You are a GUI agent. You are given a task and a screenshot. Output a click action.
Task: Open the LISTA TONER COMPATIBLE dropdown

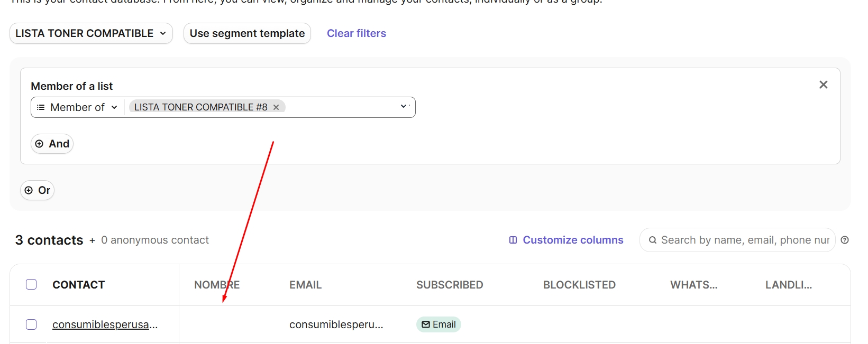91,33
